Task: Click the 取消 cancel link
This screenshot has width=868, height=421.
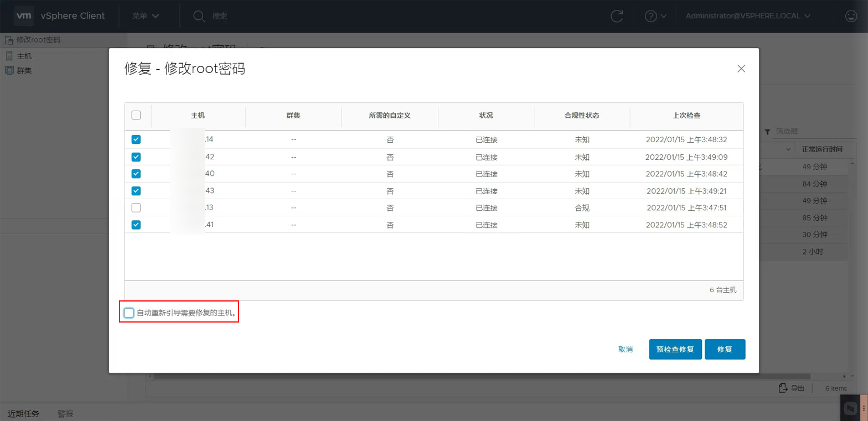Action: click(626, 350)
